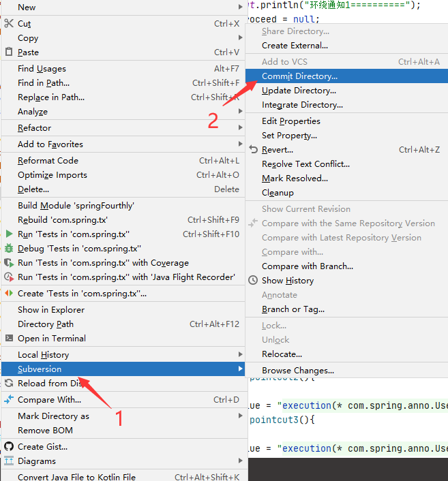
Task: Expand the Local History submenu arrow
Action: (241, 354)
